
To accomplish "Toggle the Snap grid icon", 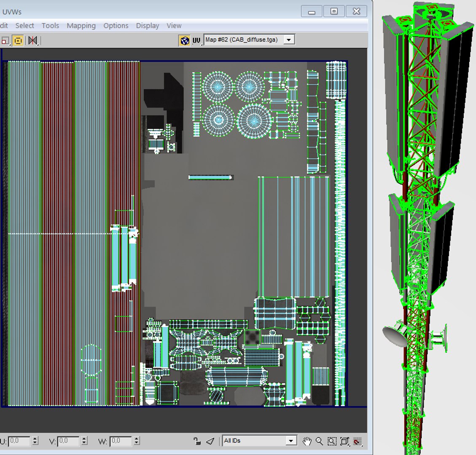I will (x=358, y=442).
